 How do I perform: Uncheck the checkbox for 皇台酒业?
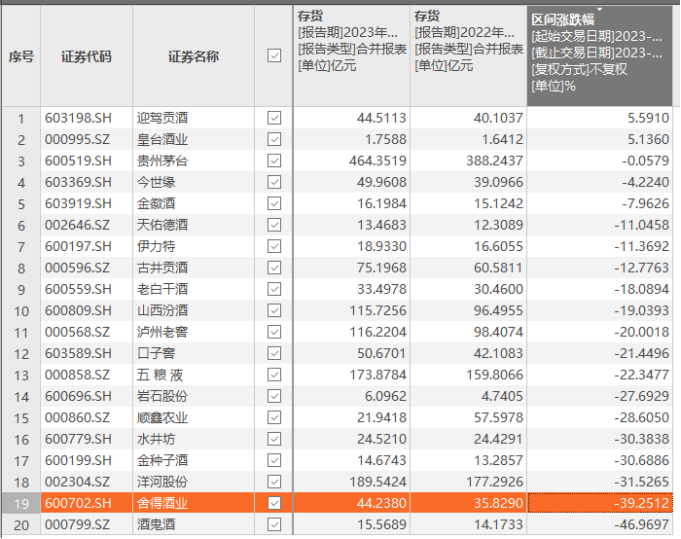(x=274, y=139)
